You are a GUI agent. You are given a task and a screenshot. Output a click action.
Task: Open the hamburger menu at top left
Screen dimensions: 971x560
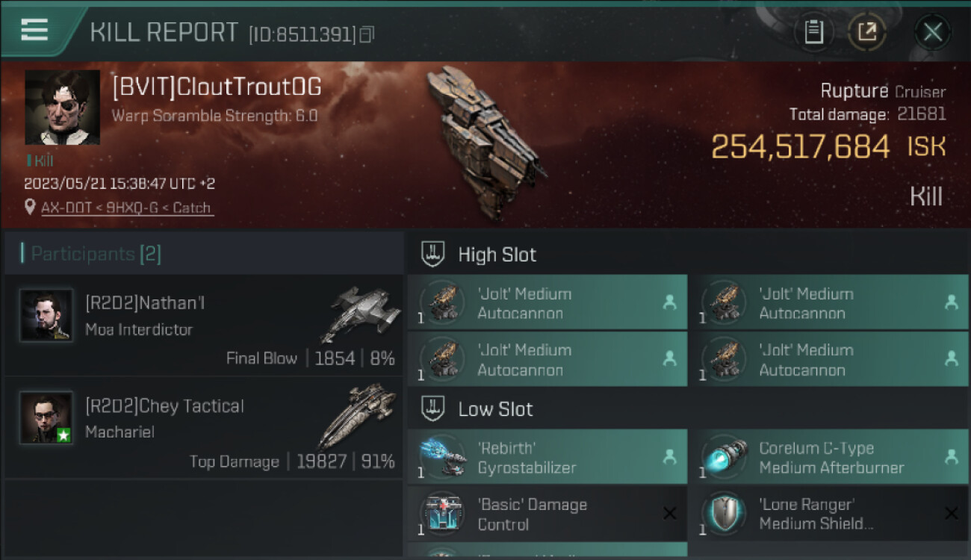34,30
